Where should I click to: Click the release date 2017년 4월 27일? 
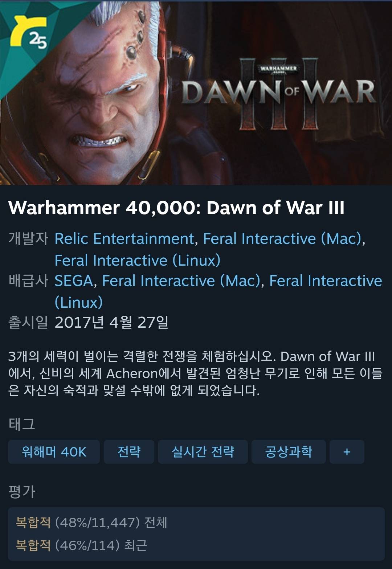click(111, 322)
